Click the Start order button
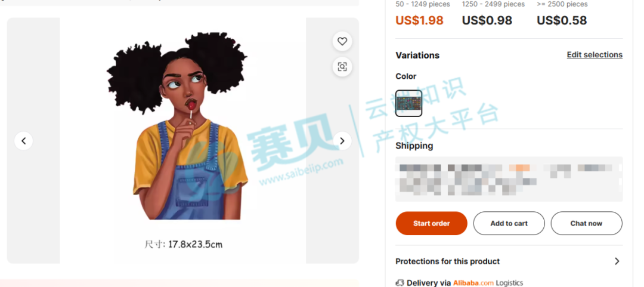 click(431, 223)
